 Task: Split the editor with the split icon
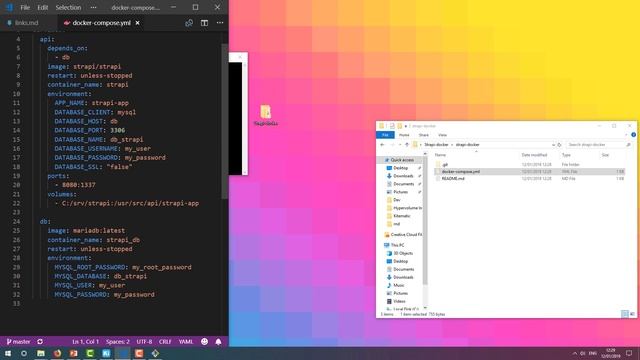pyautogui.click(x=204, y=23)
